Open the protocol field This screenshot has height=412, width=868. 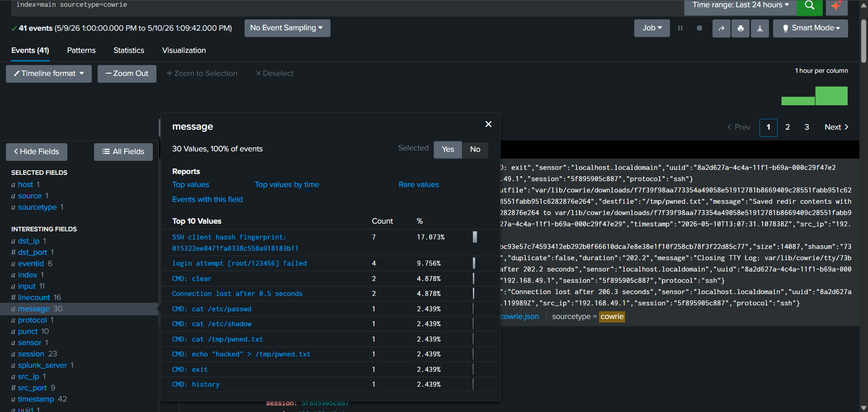(x=33, y=320)
